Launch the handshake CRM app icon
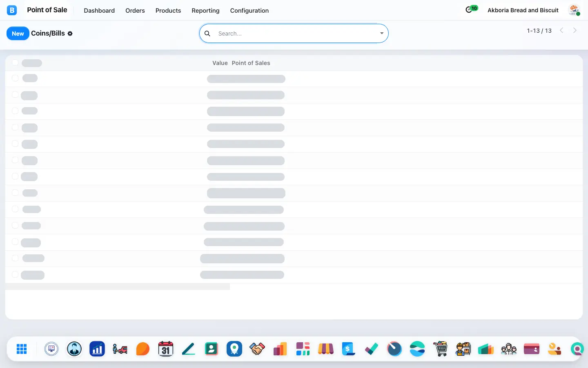Viewport: 588px width, 368px height. pyautogui.click(x=257, y=349)
